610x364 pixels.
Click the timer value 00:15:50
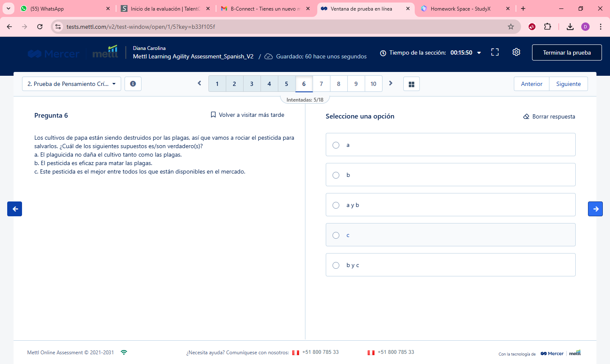(461, 53)
